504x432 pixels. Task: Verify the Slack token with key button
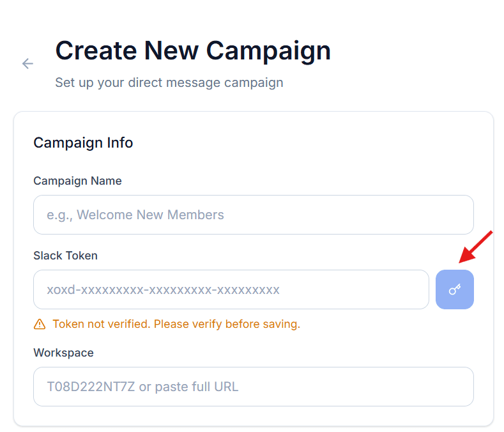[x=455, y=289]
